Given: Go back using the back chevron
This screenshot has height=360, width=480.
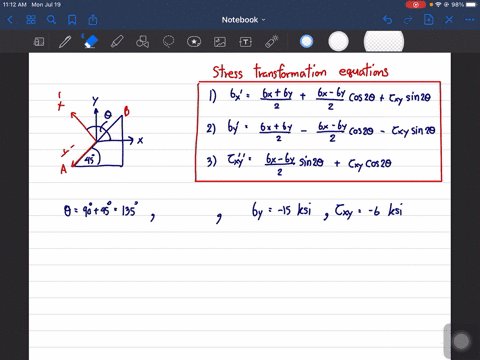Looking at the screenshot, I should click(10, 20).
